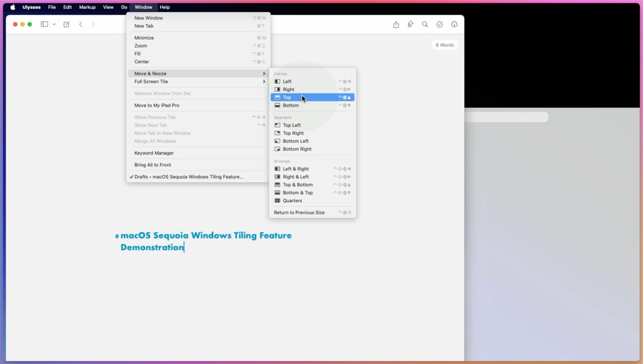Open the Markup menu
The width and height of the screenshot is (643, 364).
(87, 7)
